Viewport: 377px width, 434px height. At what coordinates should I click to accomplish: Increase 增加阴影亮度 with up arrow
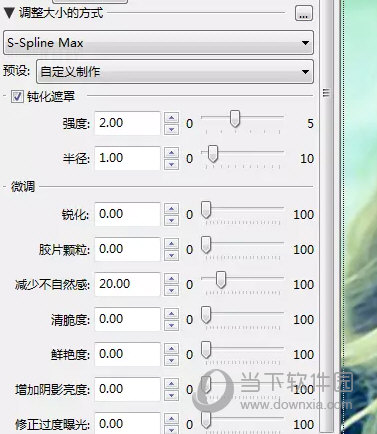coord(171,384)
